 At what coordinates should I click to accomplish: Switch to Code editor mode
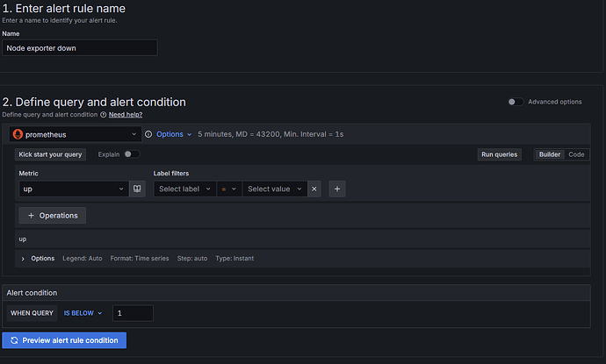point(576,154)
